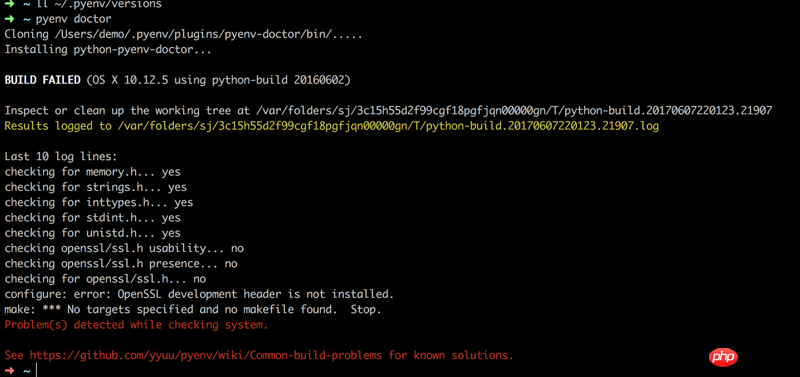Click the red php logo watermark
The image size is (800, 377).
[x=723, y=357]
